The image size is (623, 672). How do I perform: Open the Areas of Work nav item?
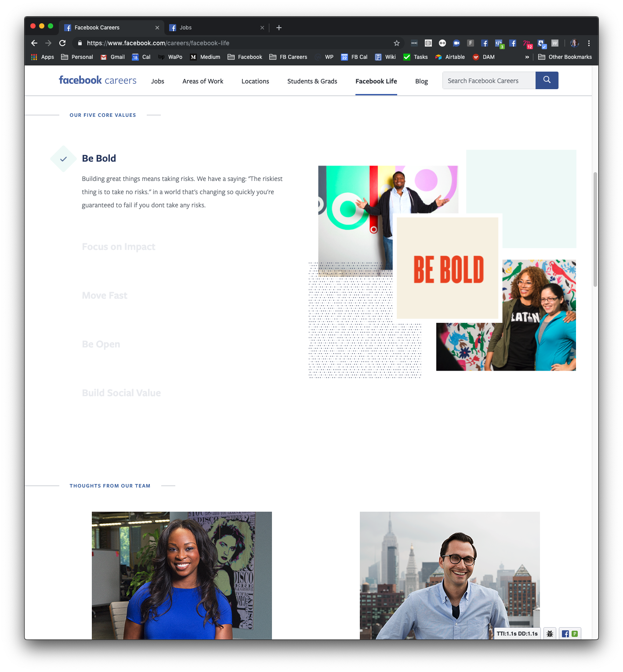[x=203, y=81]
